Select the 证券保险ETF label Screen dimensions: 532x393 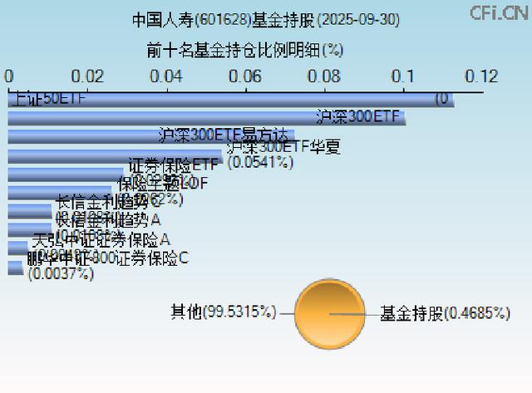point(173,165)
